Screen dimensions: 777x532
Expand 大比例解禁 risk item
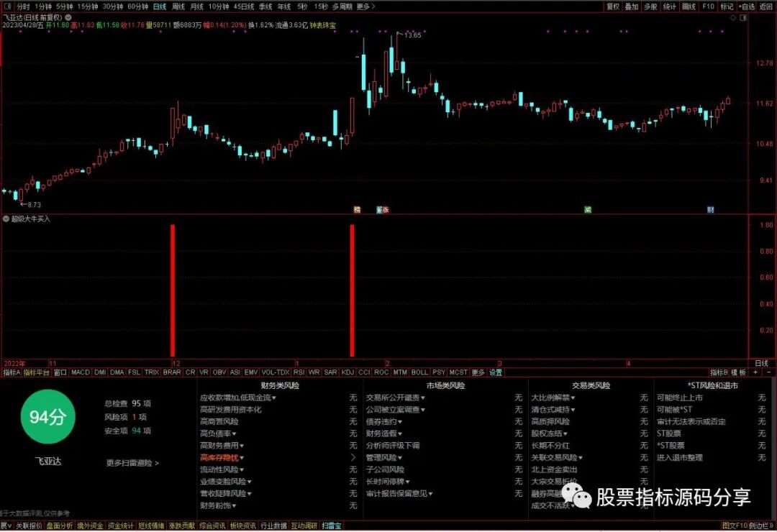click(553, 398)
